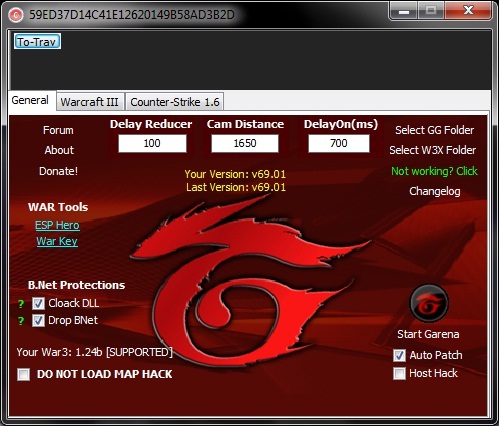Screen dimensions: 499x426
Task: Click the B.Net Protections heading
Action: [x=76, y=285]
